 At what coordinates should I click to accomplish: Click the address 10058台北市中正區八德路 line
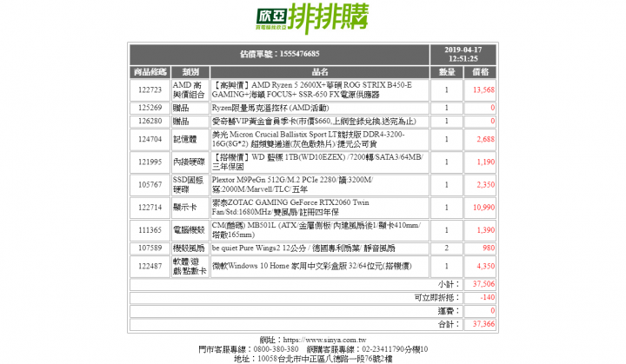click(x=313, y=359)
